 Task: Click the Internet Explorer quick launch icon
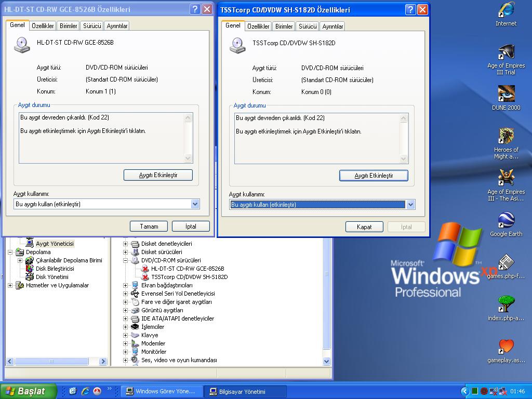click(x=85, y=391)
